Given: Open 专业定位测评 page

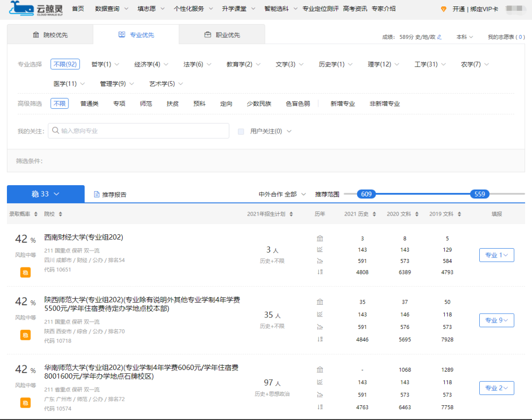Looking at the screenshot, I should click(x=320, y=9).
